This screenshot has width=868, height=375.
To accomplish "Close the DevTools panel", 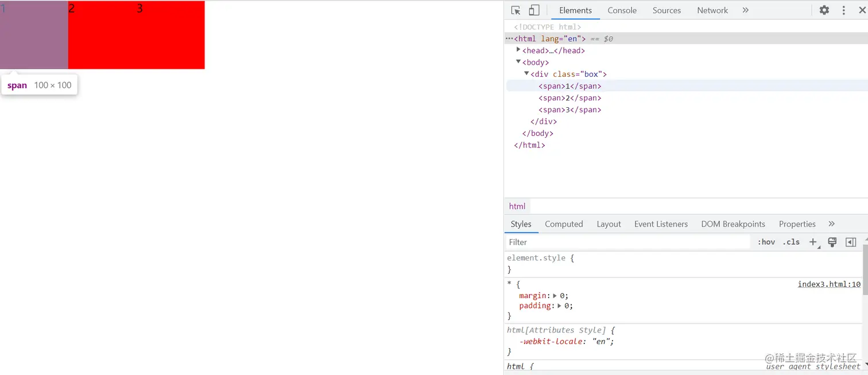I will point(862,10).
